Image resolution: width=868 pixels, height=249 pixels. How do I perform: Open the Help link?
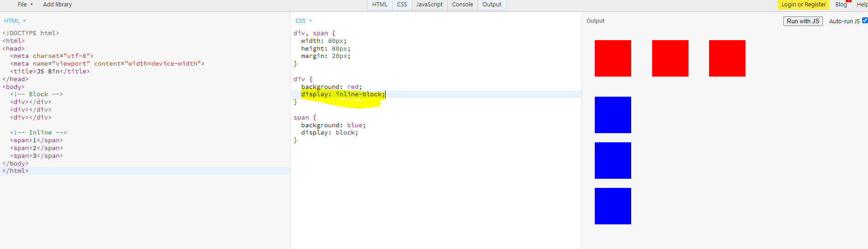click(x=862, y=5)
